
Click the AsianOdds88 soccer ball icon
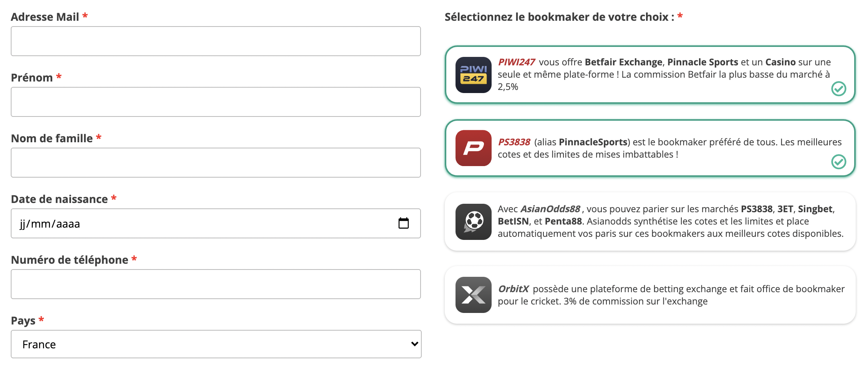click(473, 222)
